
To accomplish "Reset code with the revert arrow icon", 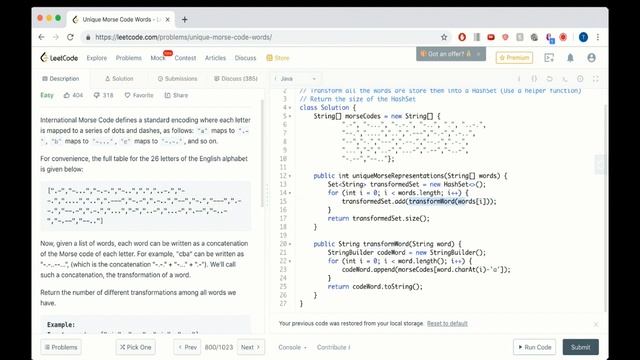I will point(549,78).
